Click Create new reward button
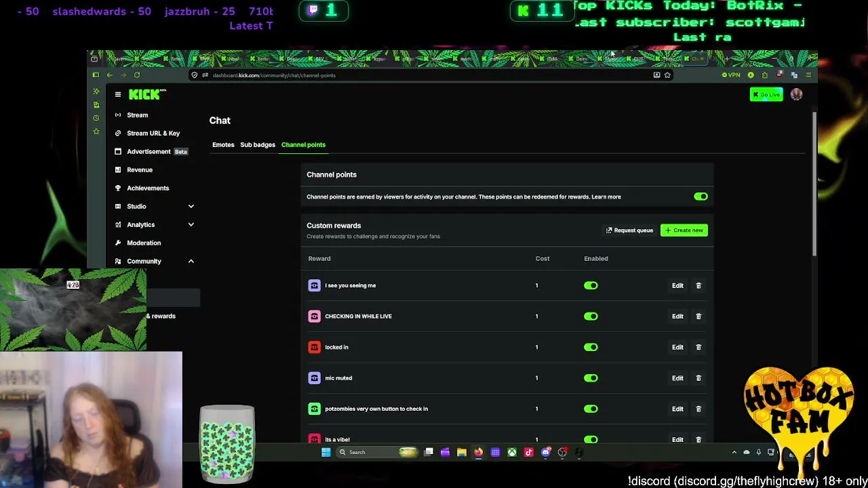868x488 pixels. [684, 230]
